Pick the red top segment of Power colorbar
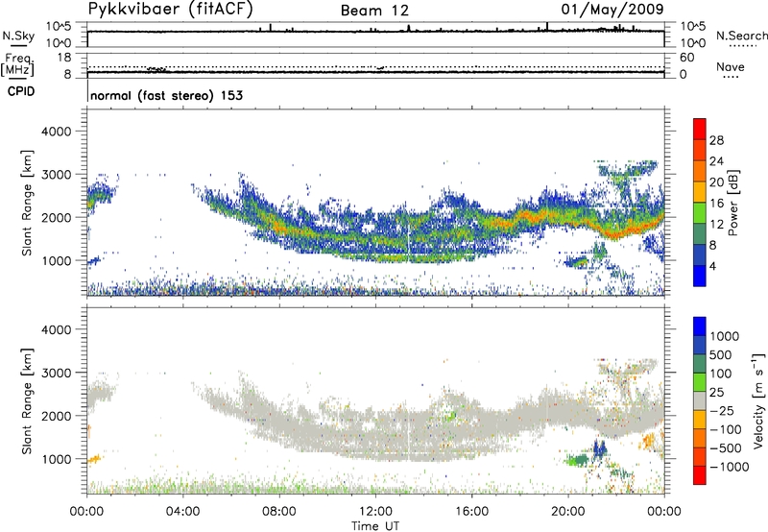This screenshot has height=532, width=768. [700, 129]
